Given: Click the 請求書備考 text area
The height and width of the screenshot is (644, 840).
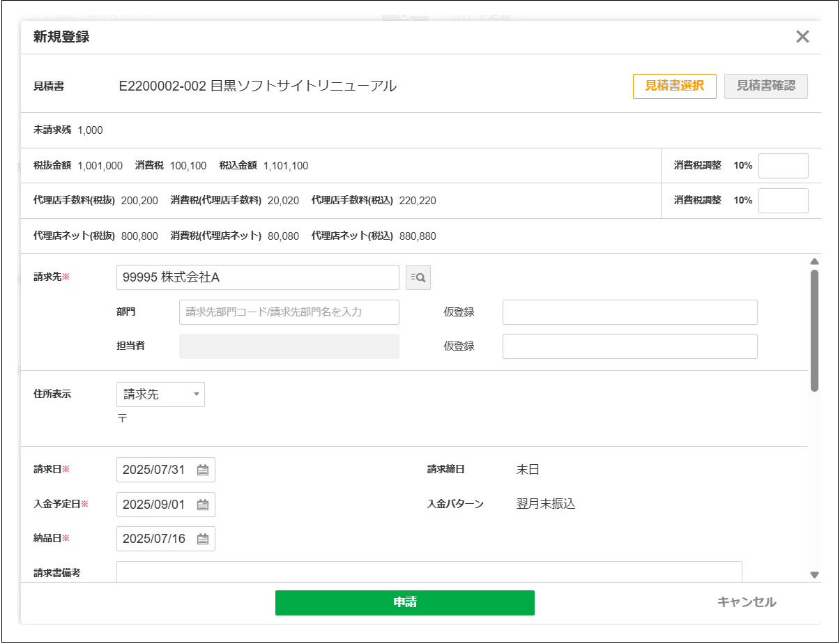Looking at the screenshot, I should [429, 572].
